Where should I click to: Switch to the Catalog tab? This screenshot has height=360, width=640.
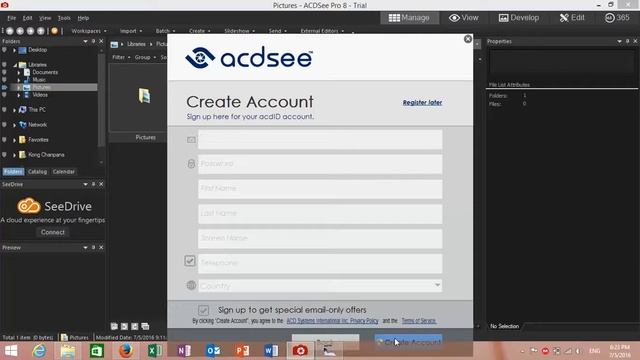pyautogui.click(x=37, y=171)
